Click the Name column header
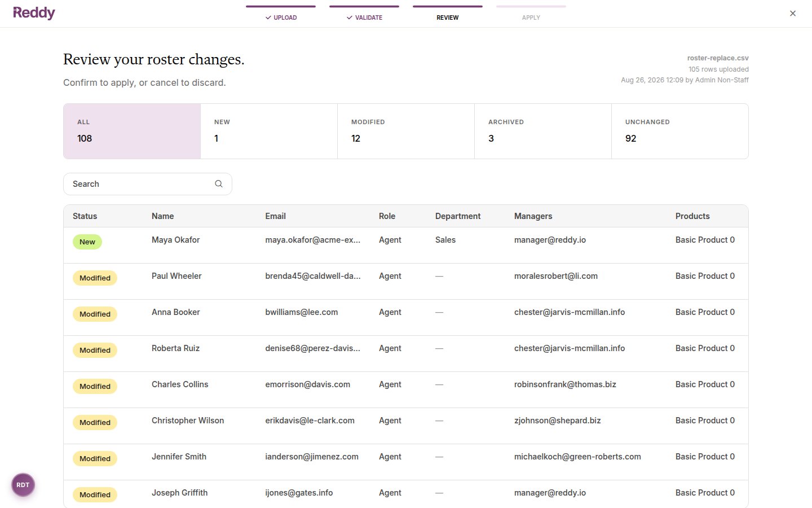Image resolution: width=812 pixels, height=508 pixels. pos(163,216)
